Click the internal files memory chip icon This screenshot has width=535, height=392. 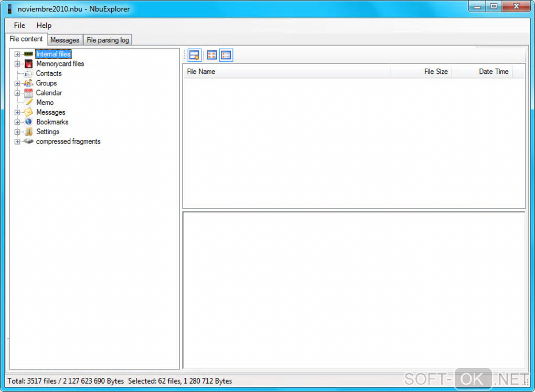coord(29,54)
